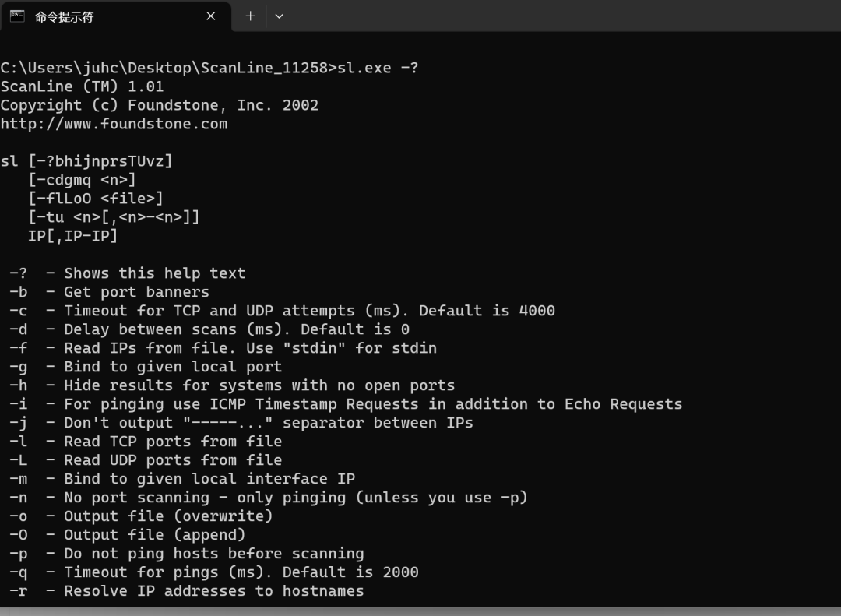Click 'Read UDP ports from file' line
Screen dimensions: 841x616
click(146, 460)
